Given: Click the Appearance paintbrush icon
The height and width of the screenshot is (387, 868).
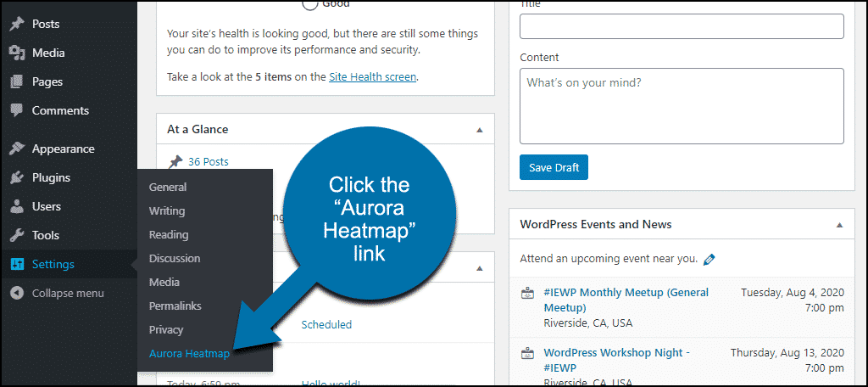Looking at the screenshot, I should point(17,149).
